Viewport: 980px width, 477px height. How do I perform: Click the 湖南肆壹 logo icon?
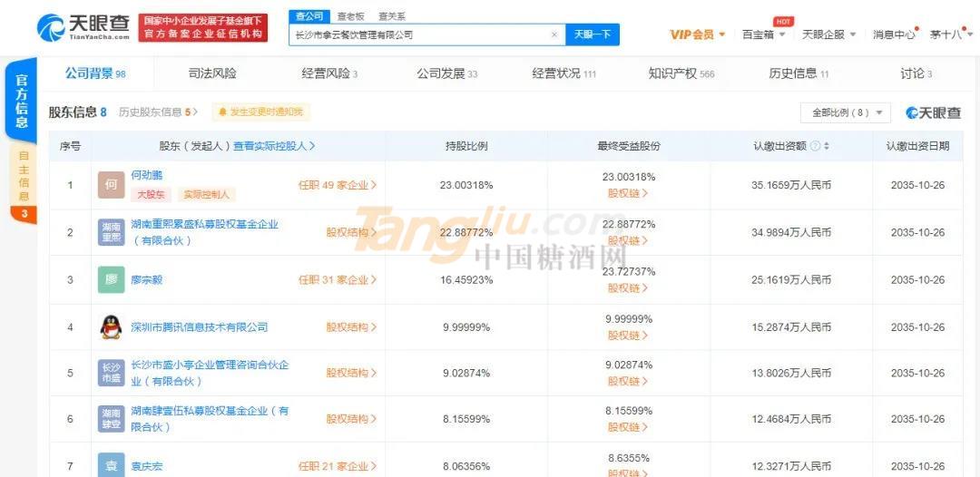pos(112,419)
